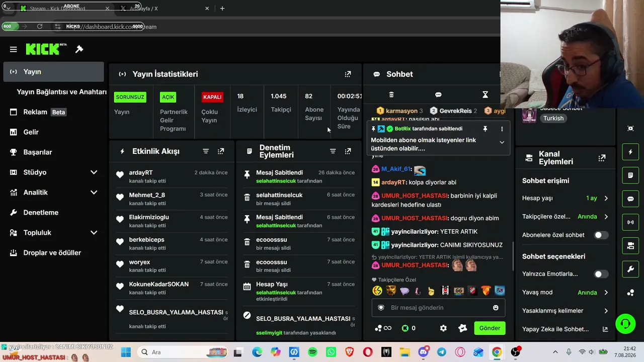The width and height of the screenshot is (644, 362).
Task: Click the note icon in the right sidebar
Action: pos(630,175)
